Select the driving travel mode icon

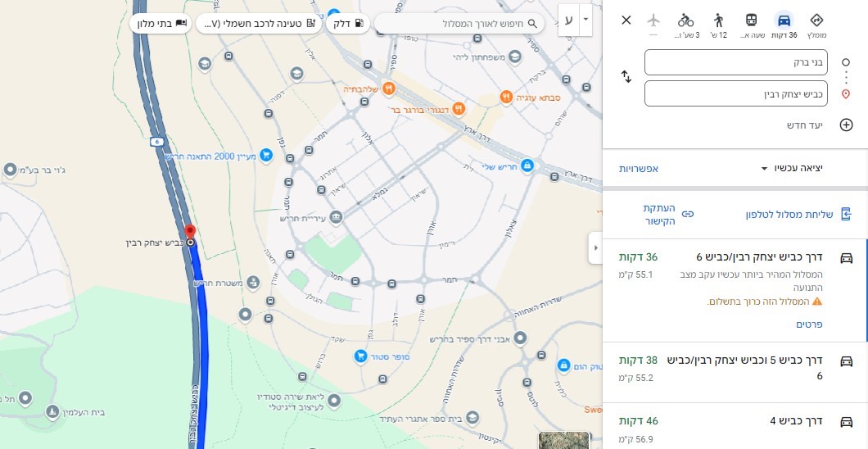784,20
